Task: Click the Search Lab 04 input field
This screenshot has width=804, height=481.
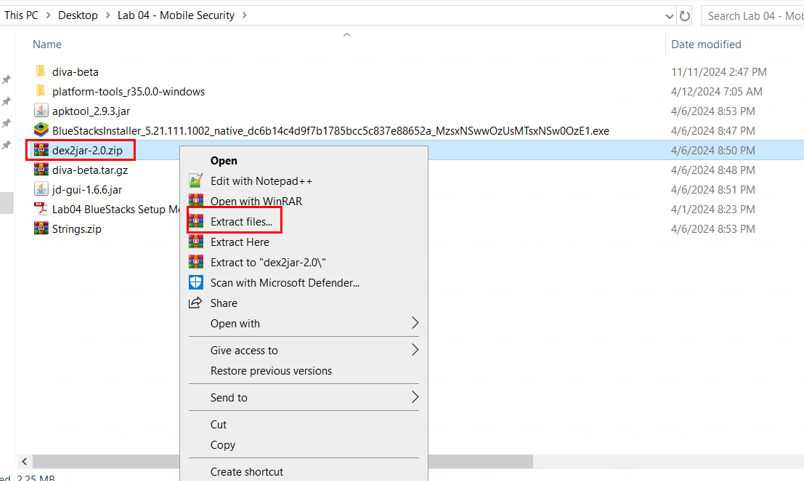Action: pos(752,16)
